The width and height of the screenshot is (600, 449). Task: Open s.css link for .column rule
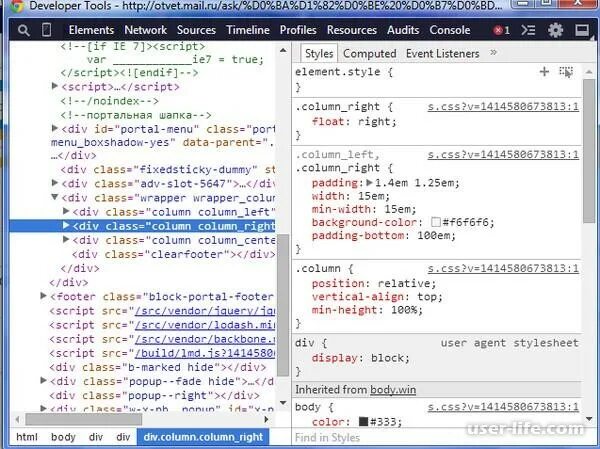[x=503, y=269]
